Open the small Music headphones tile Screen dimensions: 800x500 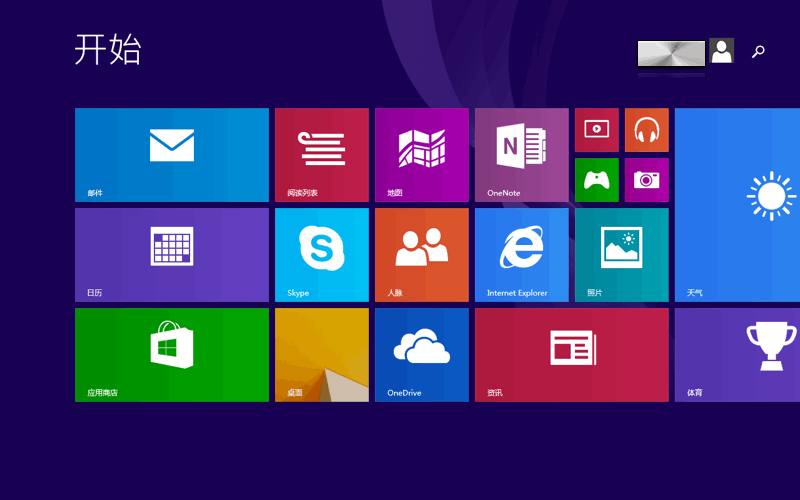click(x=647, y=130)
